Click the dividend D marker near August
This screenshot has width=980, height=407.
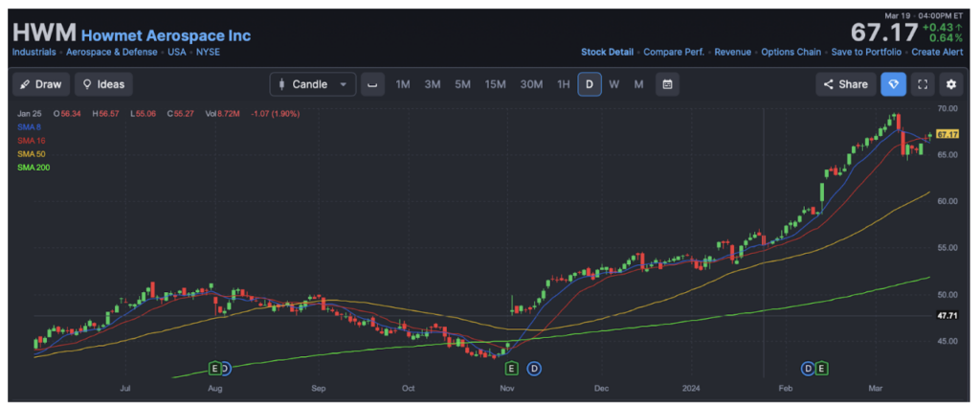(226, 369)
